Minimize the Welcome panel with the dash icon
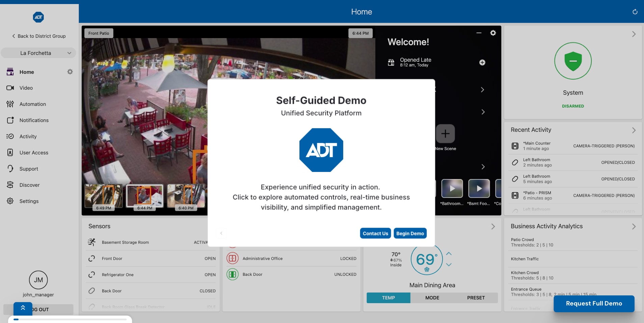 click(x=479, y=33)
